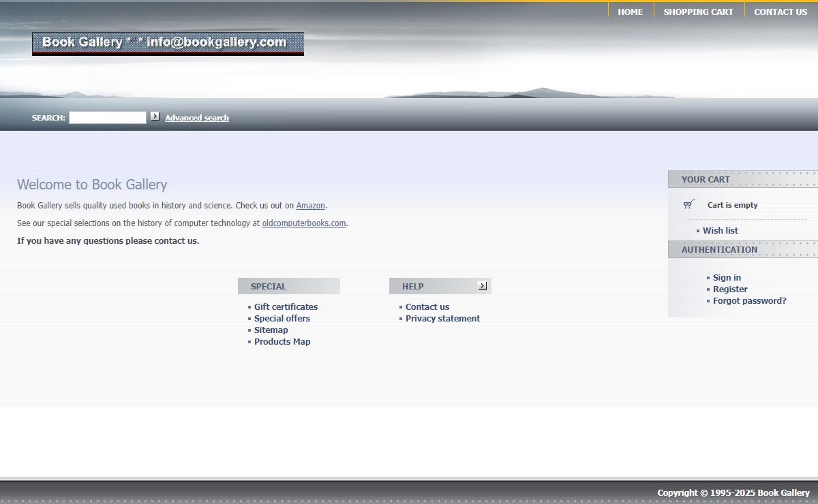Click the search submit arrow icon

(x=155, y=116)
